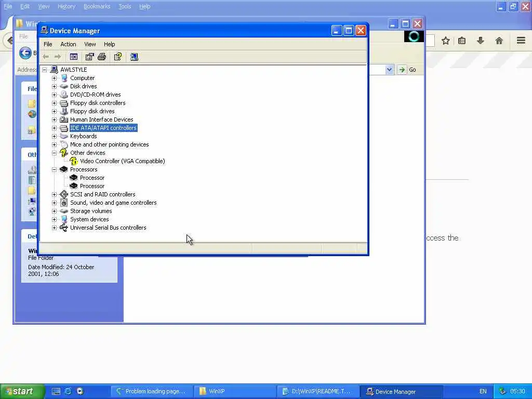Expand the Keyboards node
The image size is (532, 399).
click(x=54, y=136)
